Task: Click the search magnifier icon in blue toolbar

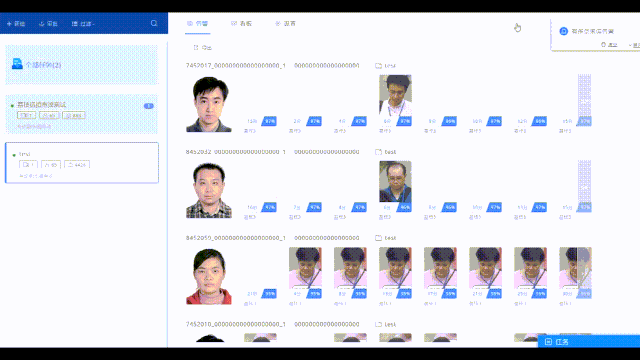Action: click(154, 23)
